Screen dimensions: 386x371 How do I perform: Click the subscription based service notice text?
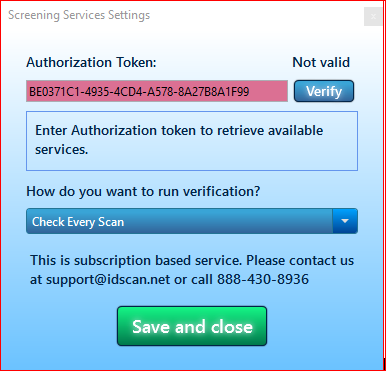(192, 270)
